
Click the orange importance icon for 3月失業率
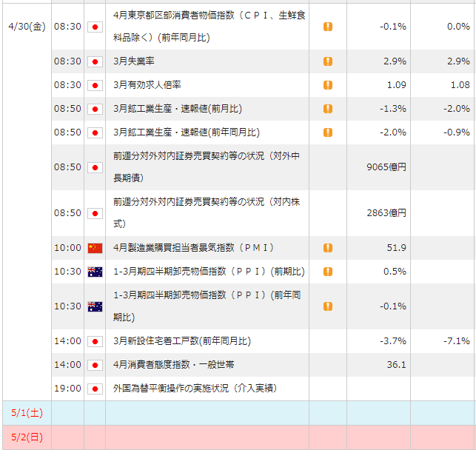[328, 61]
